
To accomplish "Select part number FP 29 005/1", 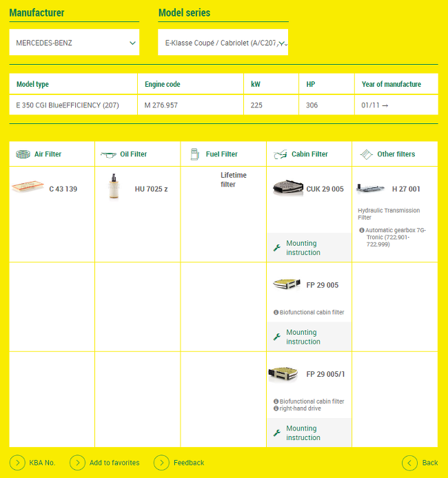I will [x=325, y=374].
